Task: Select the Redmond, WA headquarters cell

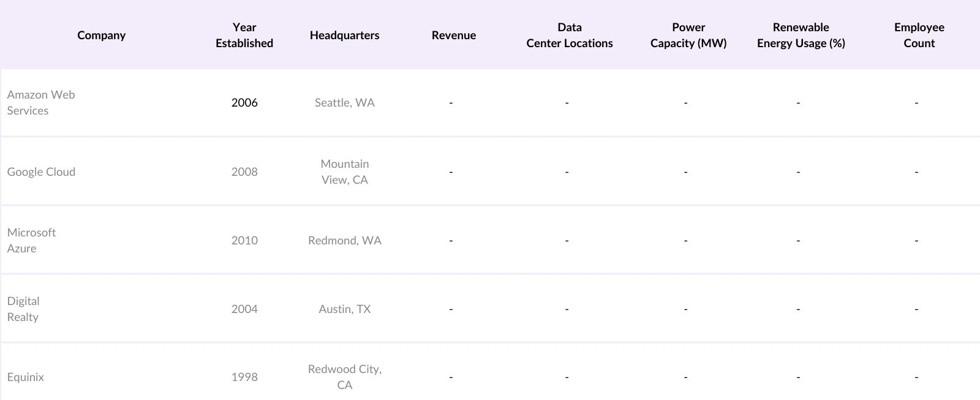Action: [344, 240]
